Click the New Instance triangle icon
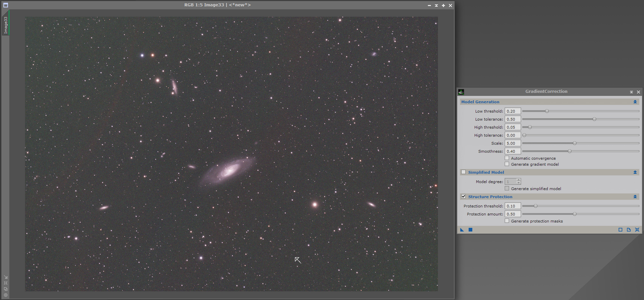 point(462,230)
